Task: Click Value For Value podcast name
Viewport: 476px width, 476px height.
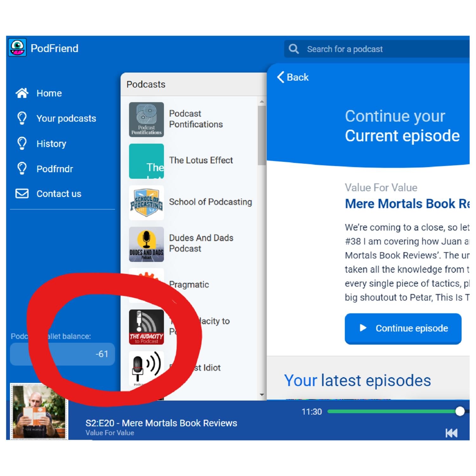Action: coord(381,187)
